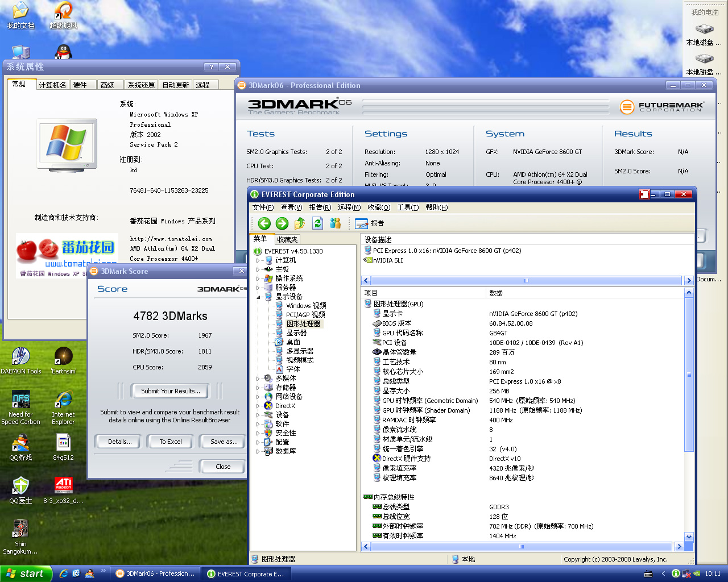Image resolution: width=728 pixels, height=582 pixels.
Task: Click the Save as button
Action: click(224, 442)
